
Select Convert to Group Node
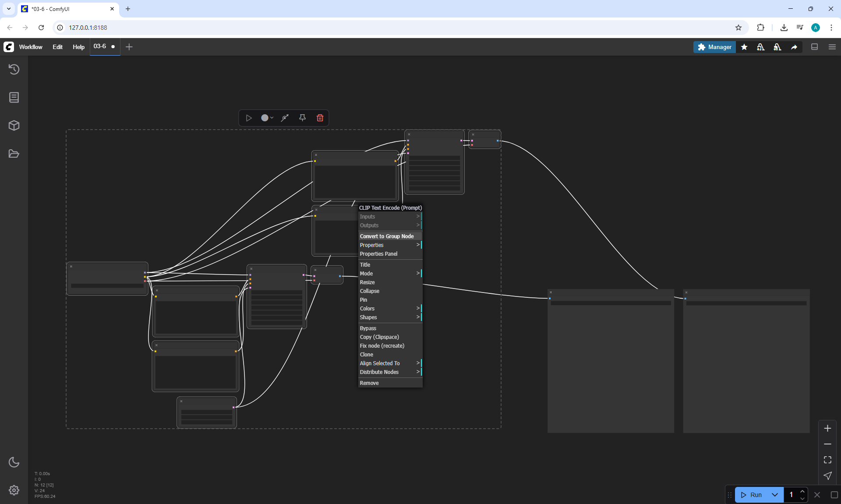point(387,236)
